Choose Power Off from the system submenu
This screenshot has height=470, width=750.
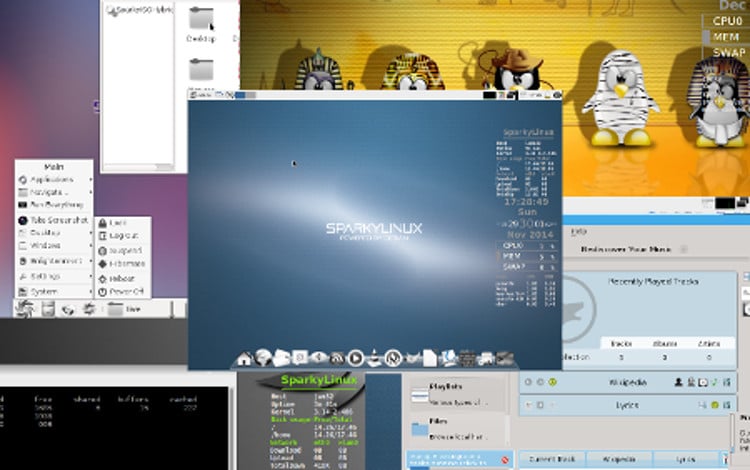125,292
